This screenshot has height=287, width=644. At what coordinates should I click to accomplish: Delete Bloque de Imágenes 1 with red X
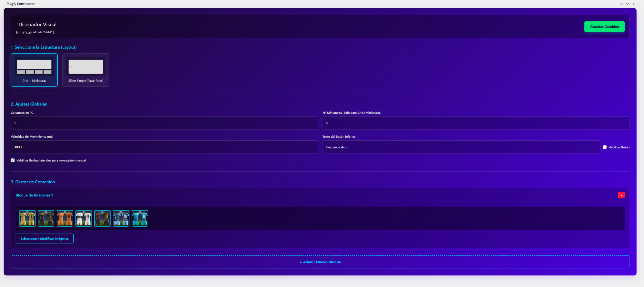[621, 195]
